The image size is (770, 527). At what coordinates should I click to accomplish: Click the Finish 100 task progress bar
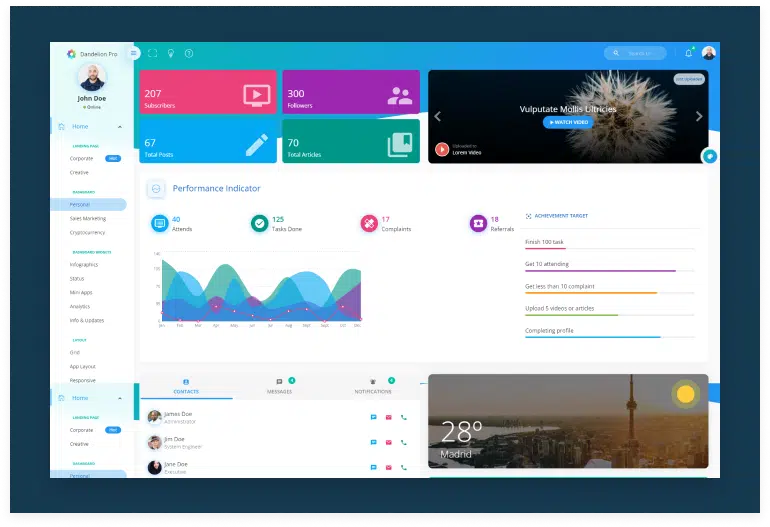(x=610, y=249)
